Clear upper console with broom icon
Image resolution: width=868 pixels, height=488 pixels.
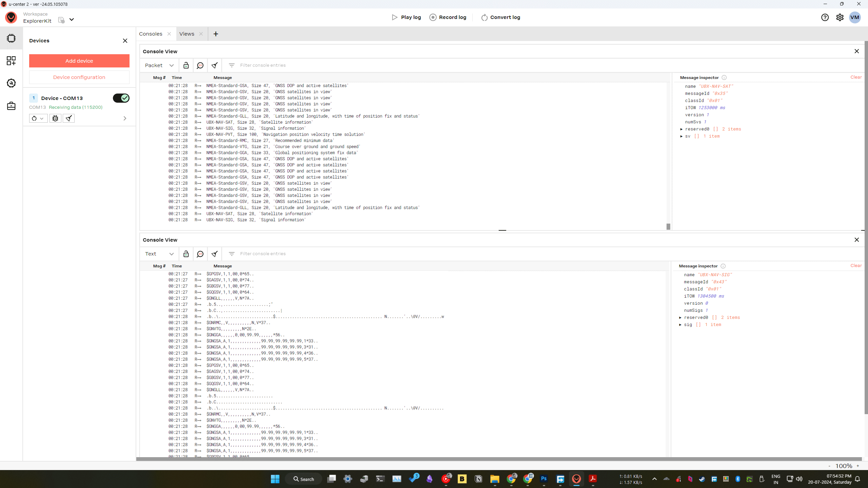pos(215,65)
